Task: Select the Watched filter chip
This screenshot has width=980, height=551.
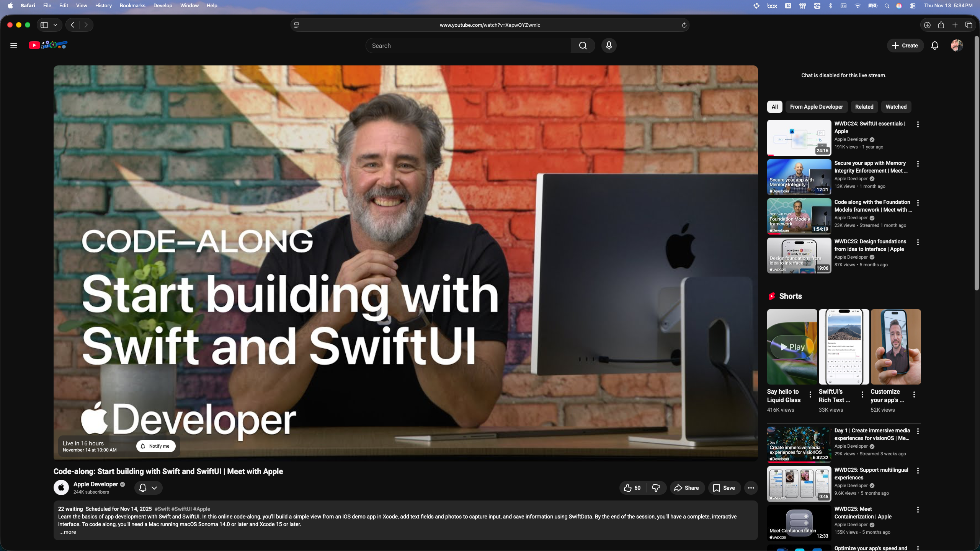Action: (896, 107)
